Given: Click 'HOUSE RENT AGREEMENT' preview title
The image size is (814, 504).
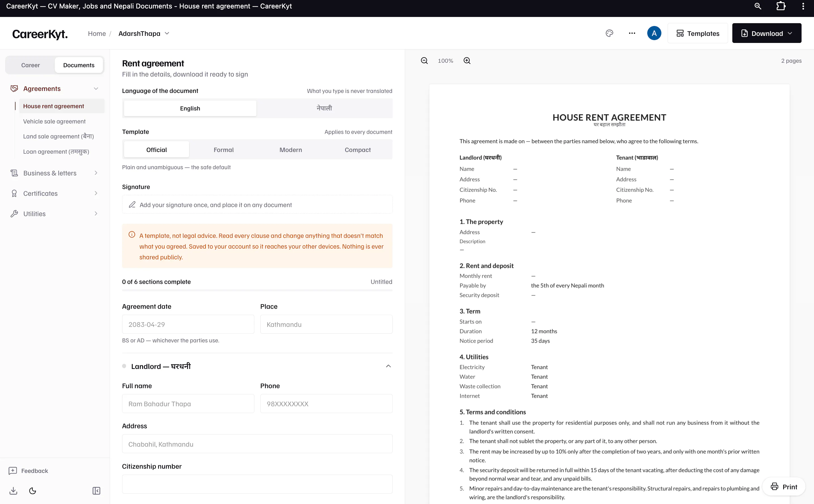Looking at the screenshot, I should click(609, 117).
